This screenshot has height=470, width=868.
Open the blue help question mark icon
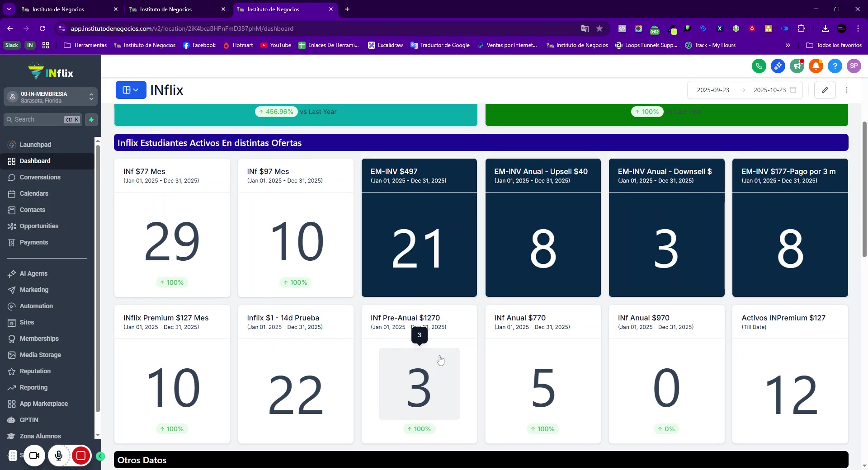(835, 66)
